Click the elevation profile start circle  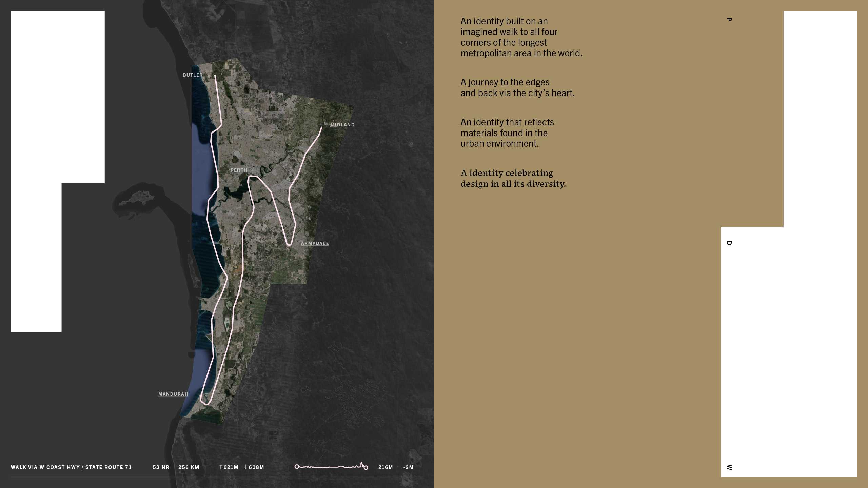[297, 467]
